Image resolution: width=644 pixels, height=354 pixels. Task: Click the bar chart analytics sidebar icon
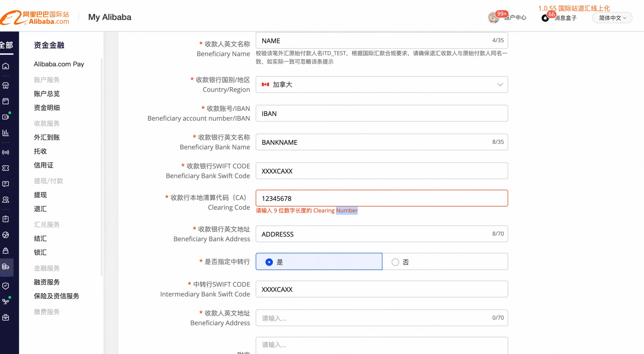coord(6,133)
